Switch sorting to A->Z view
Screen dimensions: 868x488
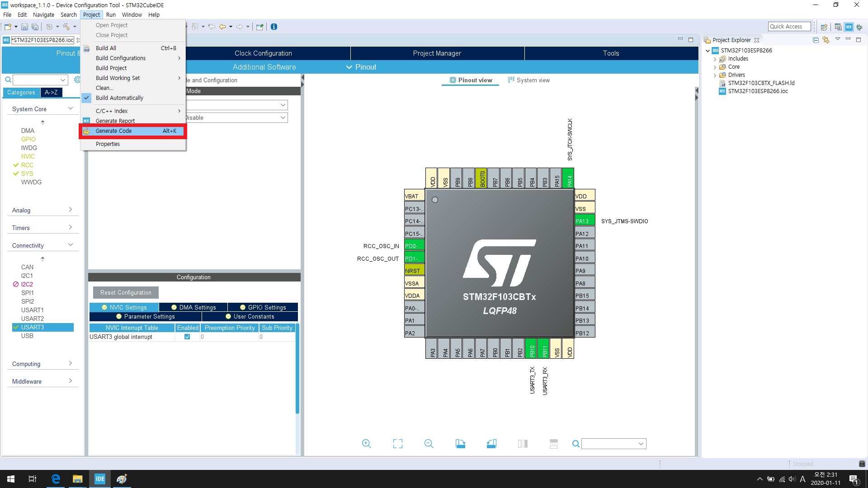click(x=51, y=93)
